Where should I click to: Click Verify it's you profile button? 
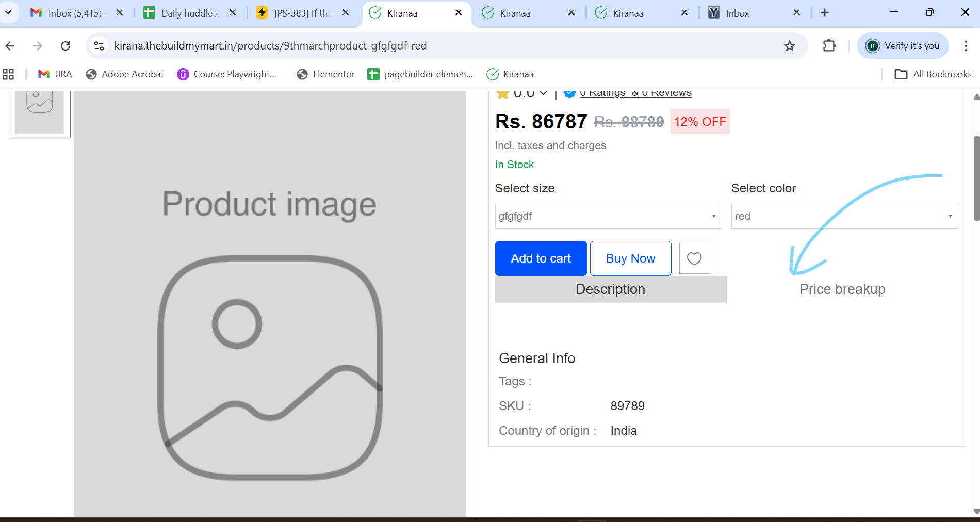point(903,46)
